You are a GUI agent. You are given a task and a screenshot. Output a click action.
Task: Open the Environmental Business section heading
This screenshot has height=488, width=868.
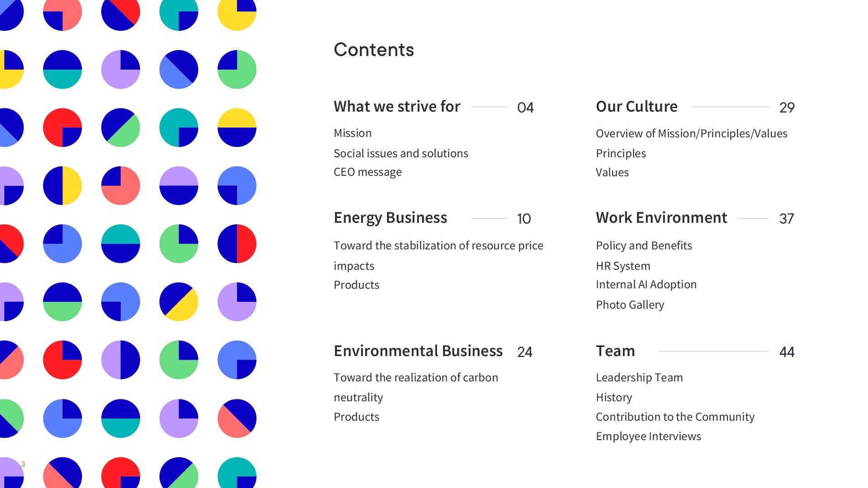[x=418, y=351]
